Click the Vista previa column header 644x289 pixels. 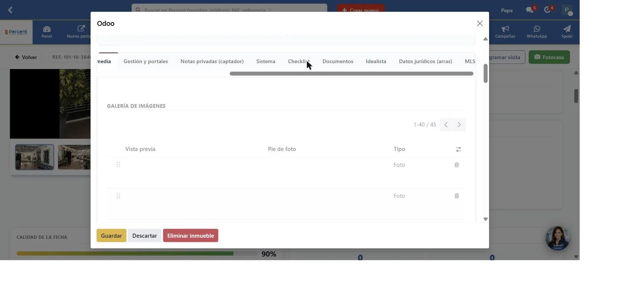[x=140, y=149]
